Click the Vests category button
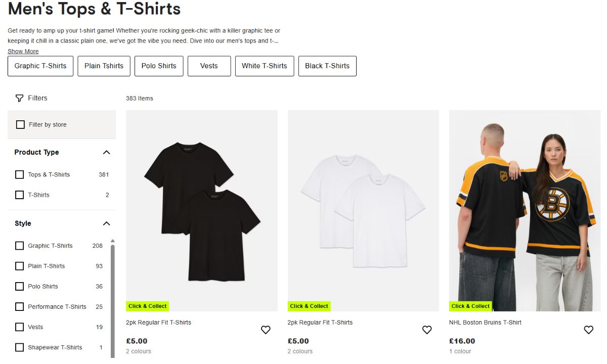The width and height of the screenshot is (607, 364). 209,66
